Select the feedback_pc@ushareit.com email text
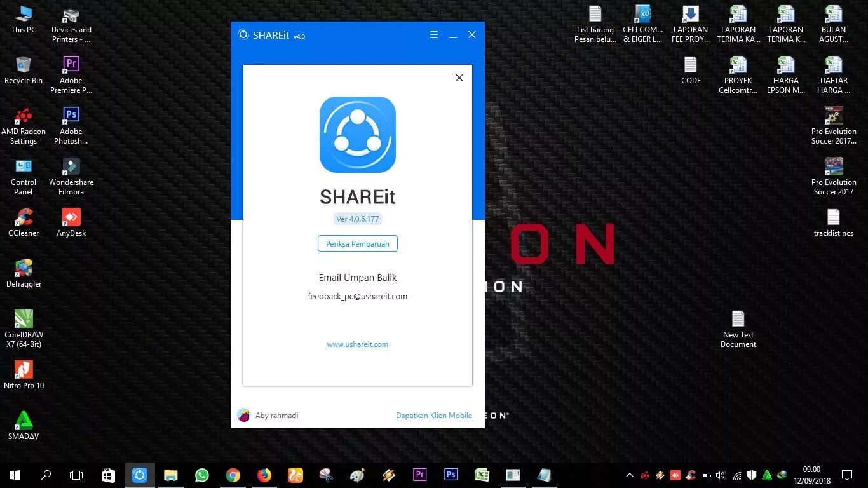The image size is (868, 488). tap(358, 296)
